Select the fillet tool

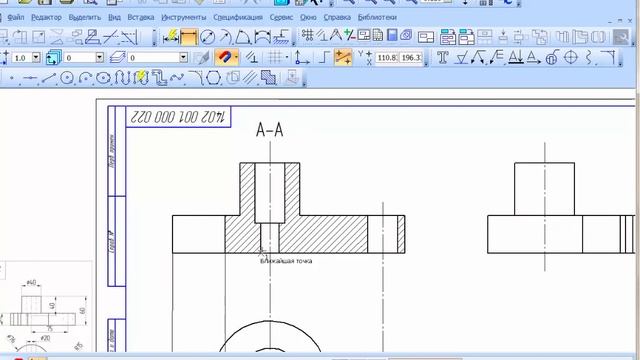point(196,78)
